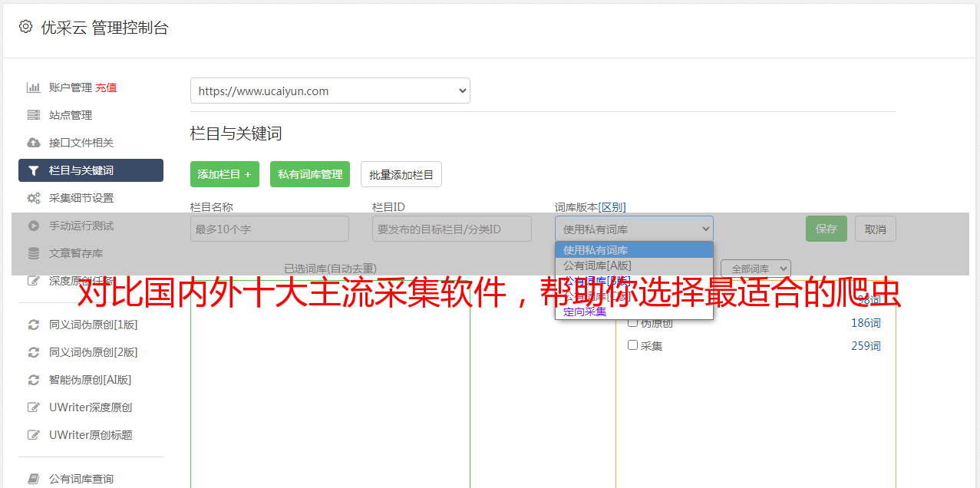The height and width of the screenshot is (488, 980).
Task: Select the 定向采集 option in the list
Action: tap(585, 312)
